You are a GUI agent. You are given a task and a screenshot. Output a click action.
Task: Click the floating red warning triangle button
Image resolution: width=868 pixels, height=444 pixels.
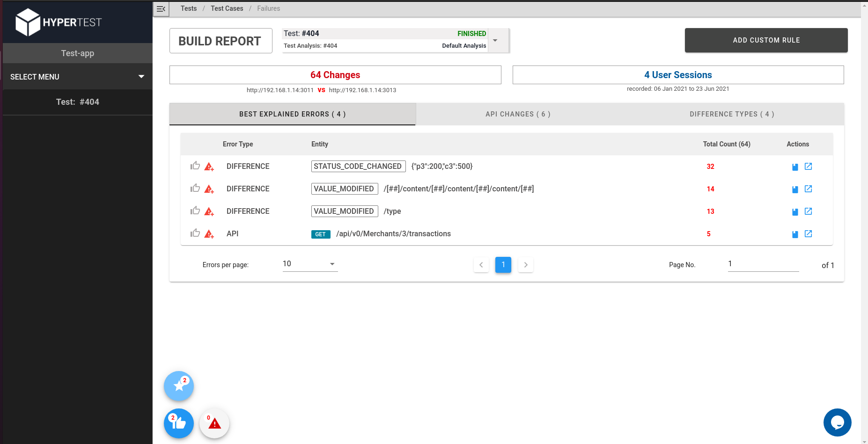coord(214,423)
